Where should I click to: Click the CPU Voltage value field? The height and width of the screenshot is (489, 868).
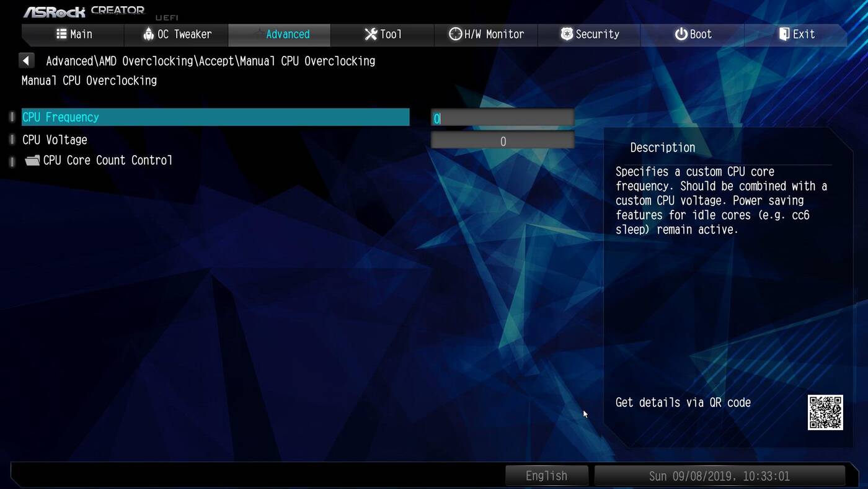(x=503, y=141)
